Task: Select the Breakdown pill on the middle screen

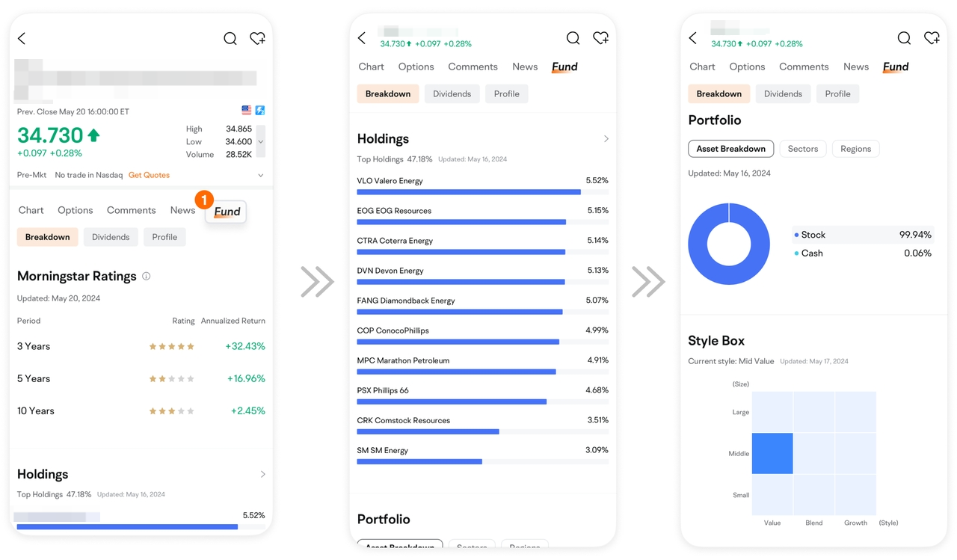Action: click(388, 93)
